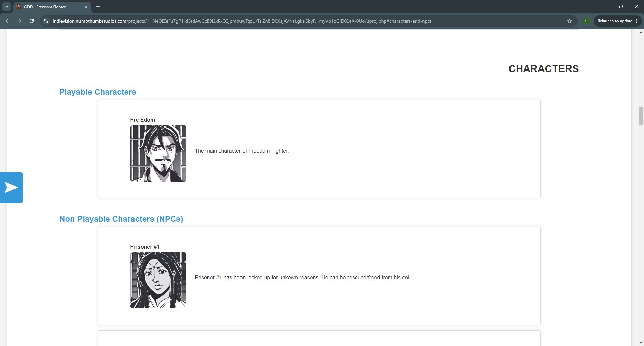
Task: Open the green profile avatar menu
Action: tap(586, 21)
